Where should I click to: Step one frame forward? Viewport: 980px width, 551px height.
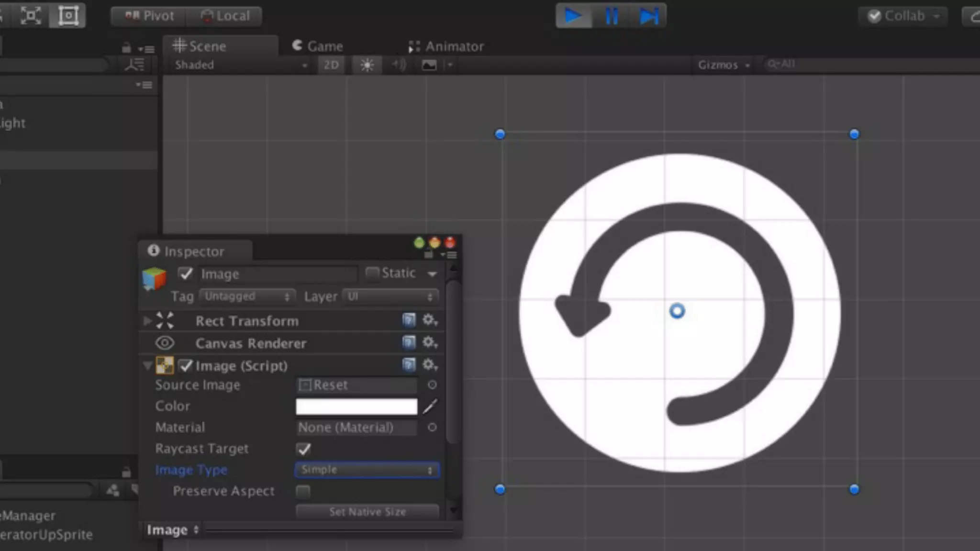click(x=649, y=16)
